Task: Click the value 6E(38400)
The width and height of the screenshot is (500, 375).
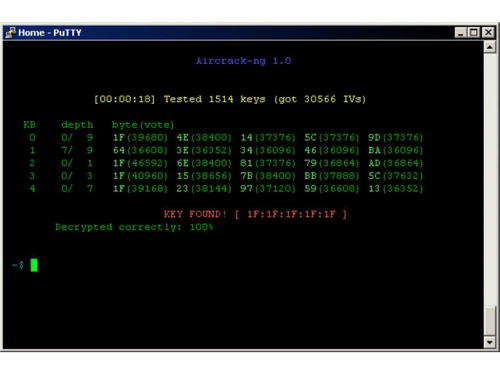Action: click(x=204, y=163)
